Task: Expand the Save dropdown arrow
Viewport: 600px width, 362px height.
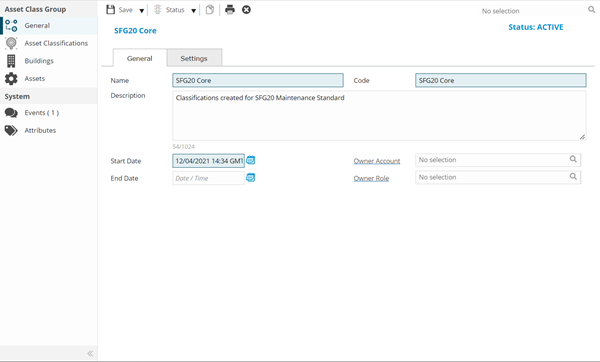Action: (x=142, y=11)
